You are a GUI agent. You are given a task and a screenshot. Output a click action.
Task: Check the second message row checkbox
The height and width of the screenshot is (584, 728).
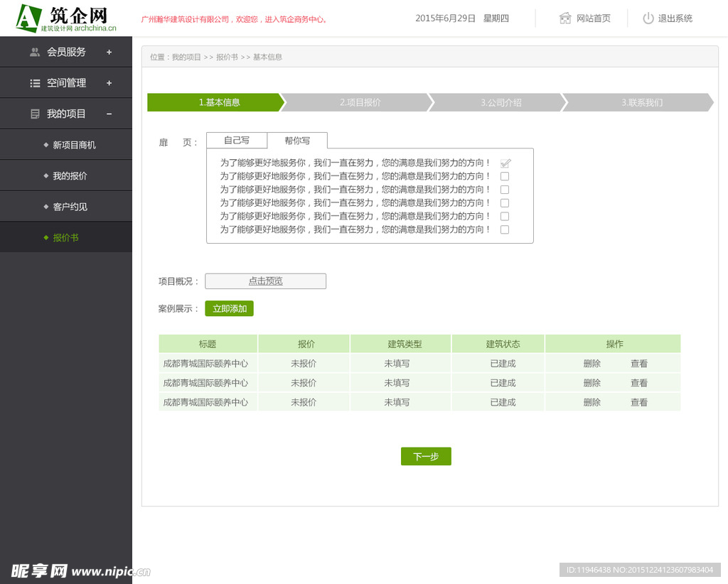505,176
